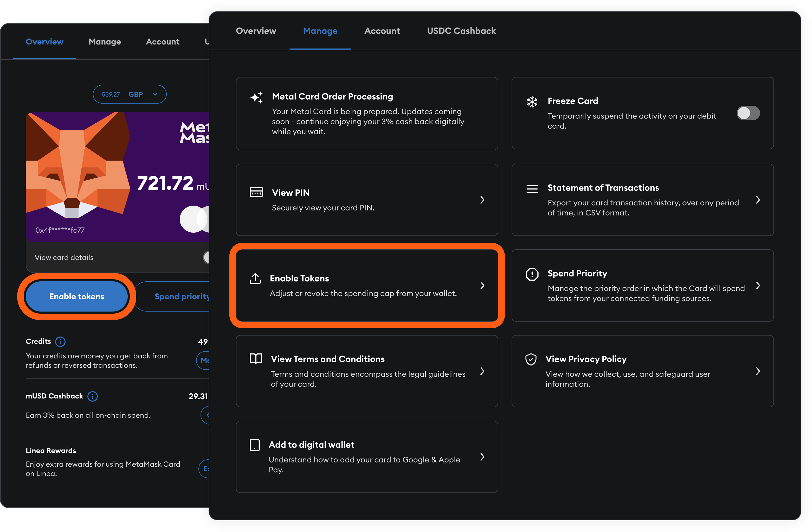This screenshot has height=532, width=812.
Task: Open the USDC Cashback tab
Action: point(461,31)
